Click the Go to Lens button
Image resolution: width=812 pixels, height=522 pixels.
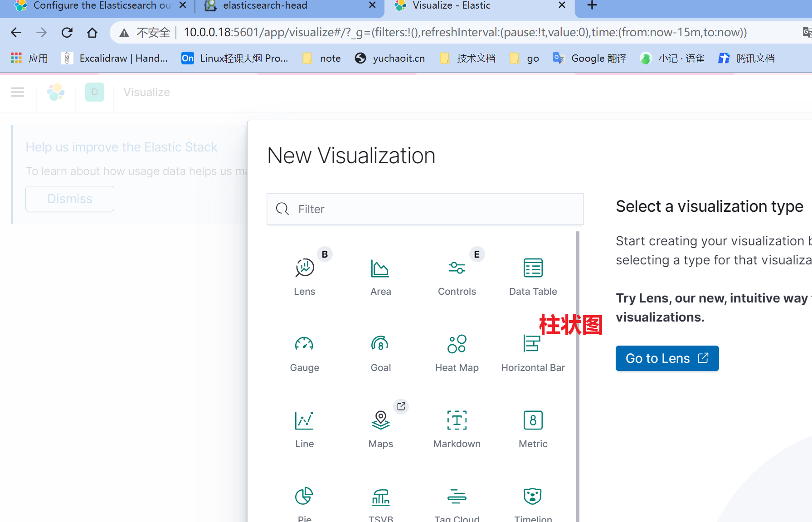[667, 358]
